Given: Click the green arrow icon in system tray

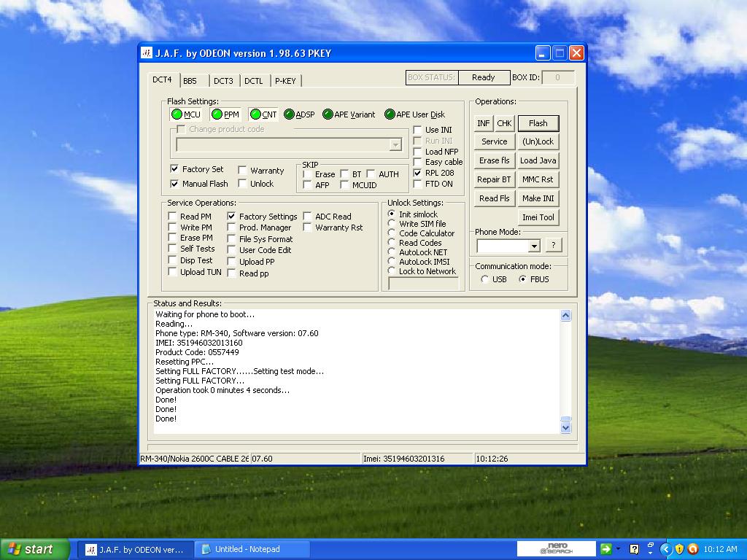Looking at the screenshot, I should click(605, 549).
